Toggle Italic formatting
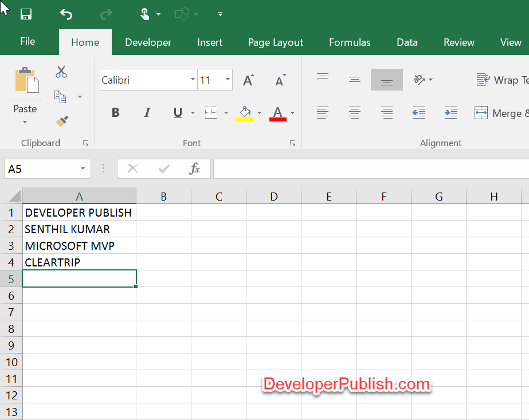 click(x=147, y=112)
